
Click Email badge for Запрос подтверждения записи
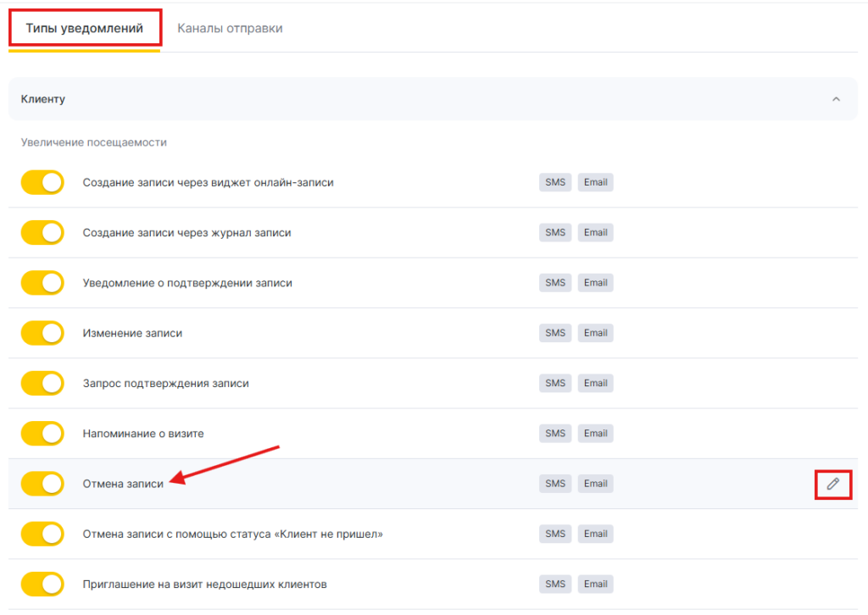click(595, 383)
